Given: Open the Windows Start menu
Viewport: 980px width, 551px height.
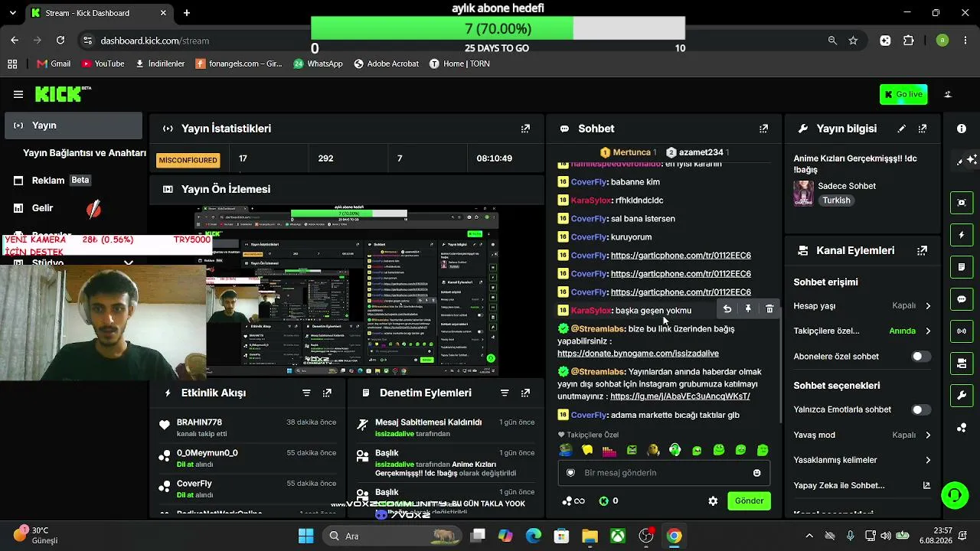Looking at the screenshot, I should (305, 536).
